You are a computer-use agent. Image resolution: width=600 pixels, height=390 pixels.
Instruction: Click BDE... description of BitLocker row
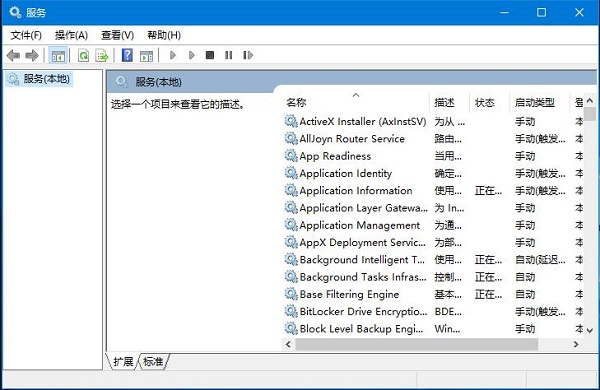click(x=448, y=312)
